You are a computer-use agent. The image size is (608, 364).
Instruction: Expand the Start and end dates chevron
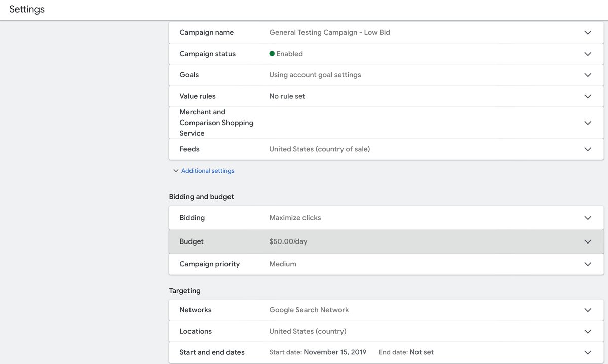click(588, 353)
